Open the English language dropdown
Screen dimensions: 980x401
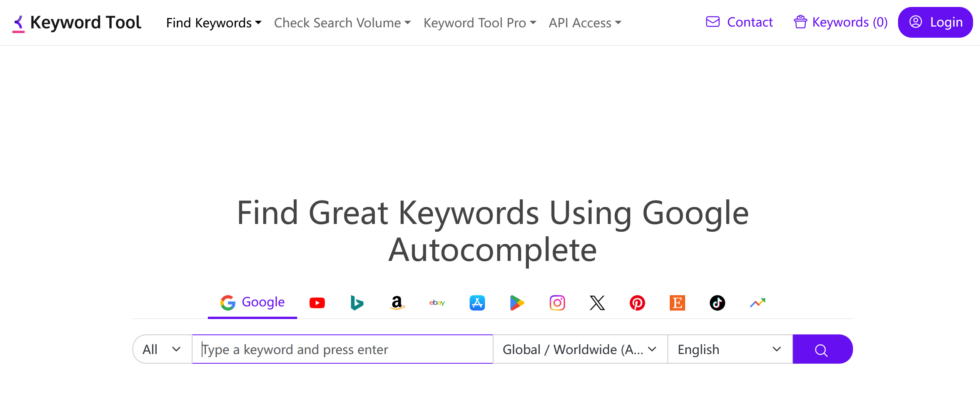point(730,349)
